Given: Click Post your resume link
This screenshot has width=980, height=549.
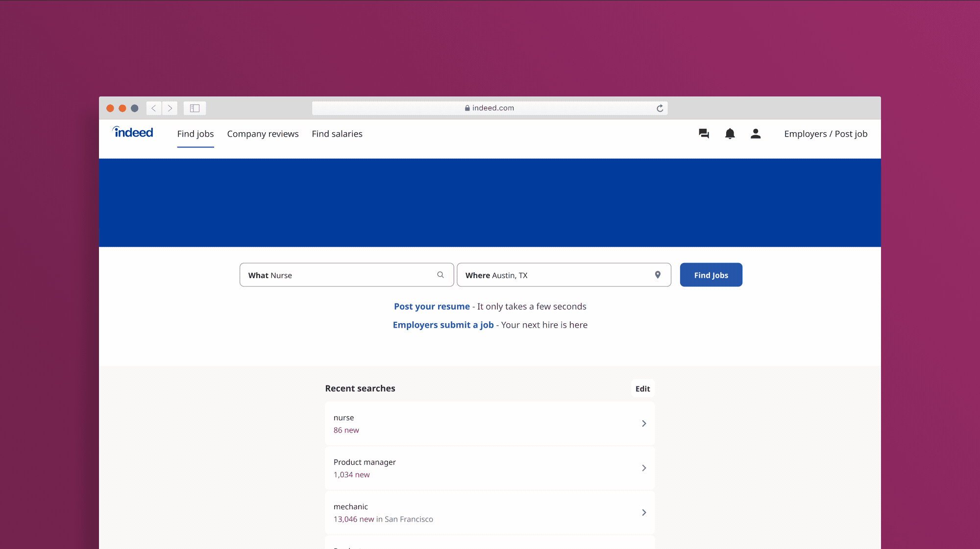Looking at the screenshot, I should (x=432, y=307).
